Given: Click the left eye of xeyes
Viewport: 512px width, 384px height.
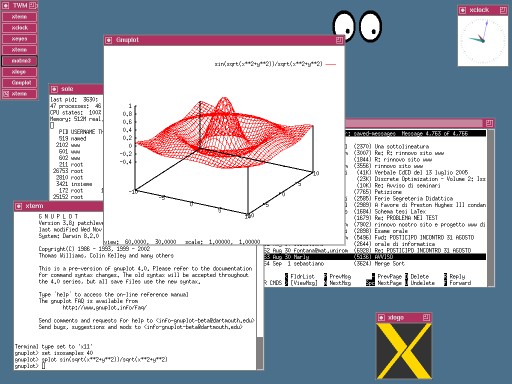Looking at the screenshot, I should click(x=344, y=26).
